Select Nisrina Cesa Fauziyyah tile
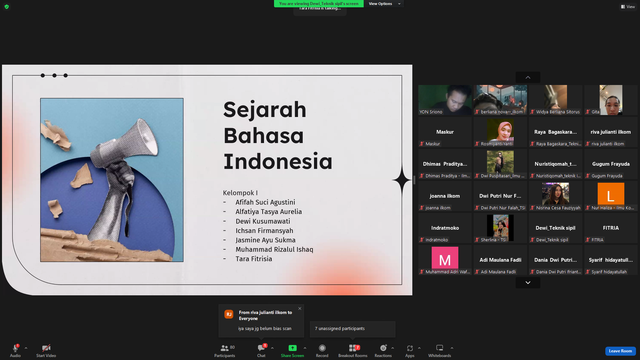The height and width of the screenshot is (360, 640). point(556,196)
